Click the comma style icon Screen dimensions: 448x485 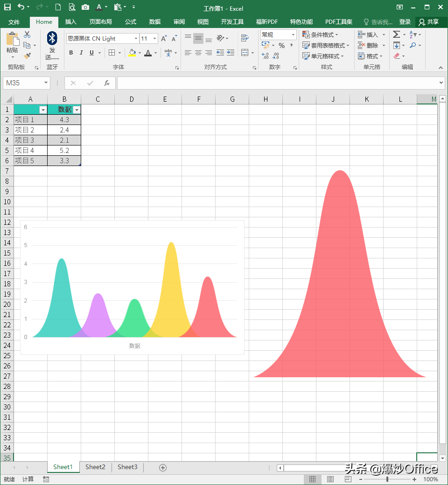tap(291, 46)
